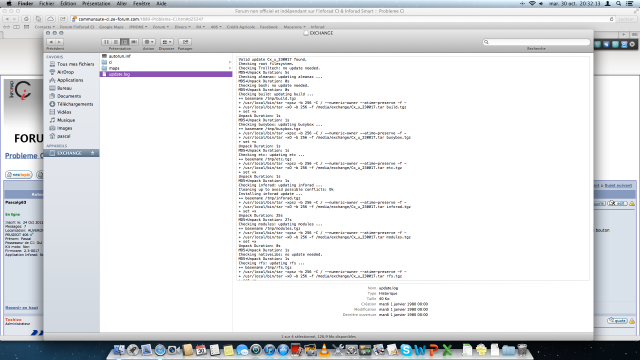Switch Finder to list view
This screenshot has width=640, height=360.
tap(116, 42)
